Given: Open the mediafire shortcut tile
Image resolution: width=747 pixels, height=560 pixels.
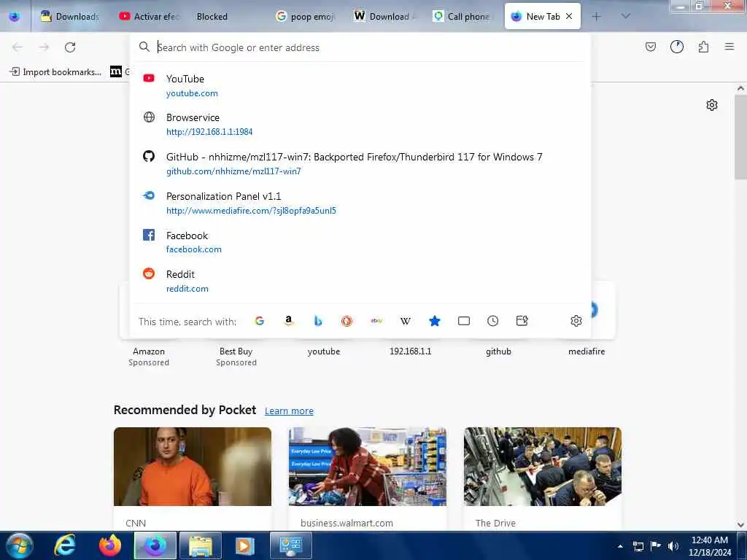Looking at the screenshot, I should [x=587, y=351].
